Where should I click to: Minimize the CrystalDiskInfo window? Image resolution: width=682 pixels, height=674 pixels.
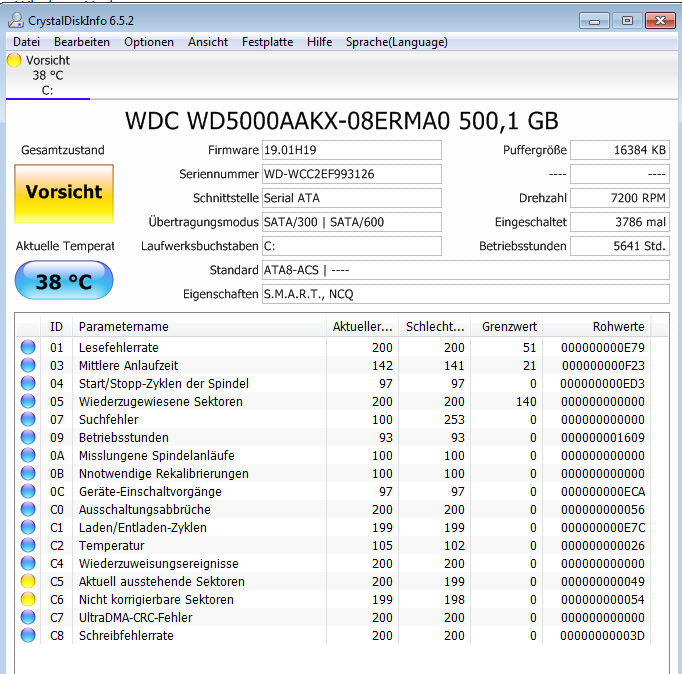click(594, 20)
